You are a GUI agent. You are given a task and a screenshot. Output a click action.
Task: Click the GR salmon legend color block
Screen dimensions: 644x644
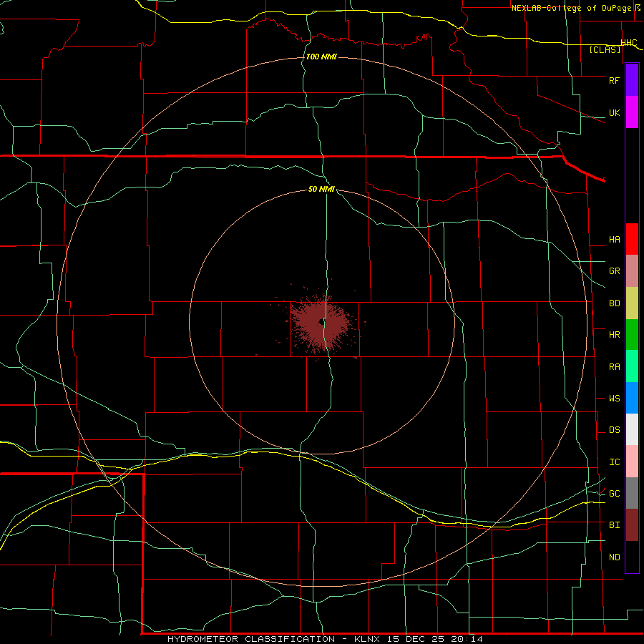[x=632, y=271]
